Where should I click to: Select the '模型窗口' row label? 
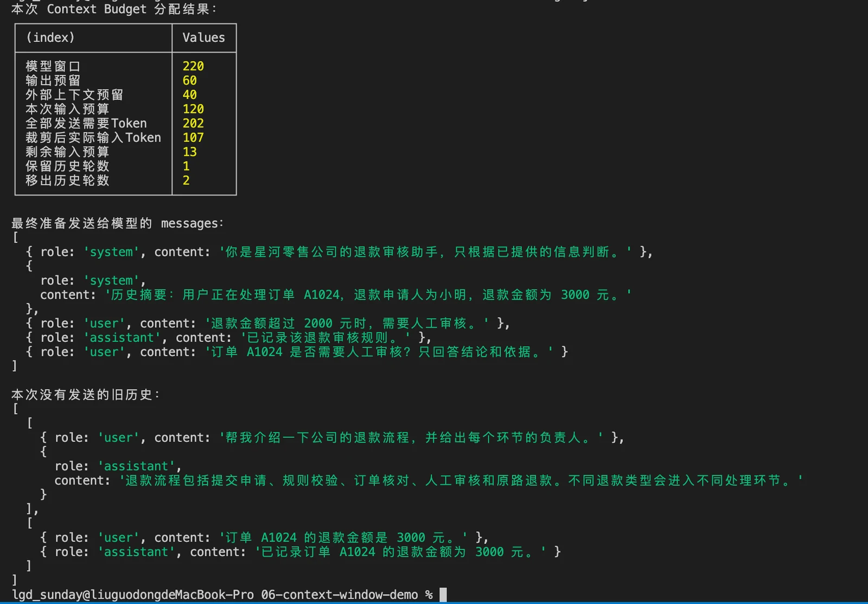[x=53, y=66]
